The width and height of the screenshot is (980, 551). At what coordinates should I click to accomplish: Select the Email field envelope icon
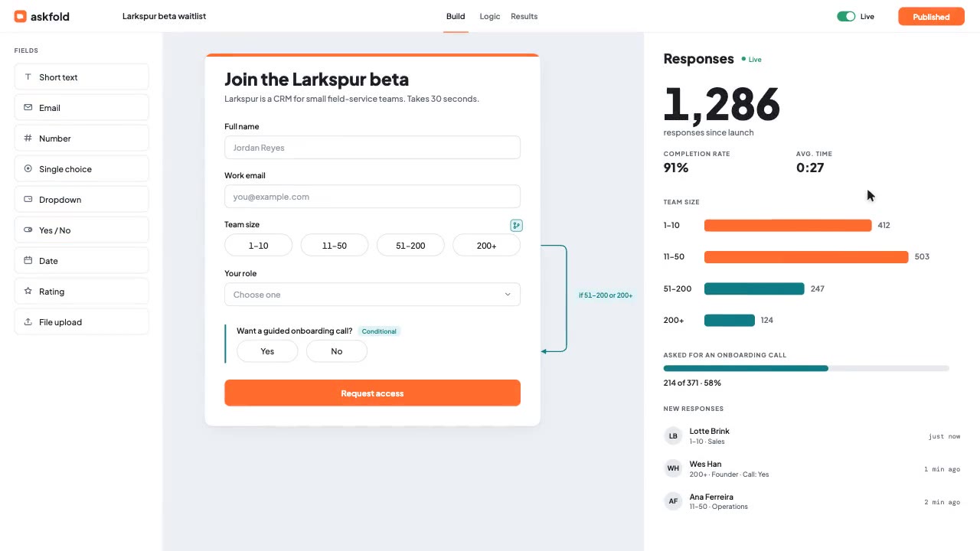pyautogui.click(x=28, y=107)
